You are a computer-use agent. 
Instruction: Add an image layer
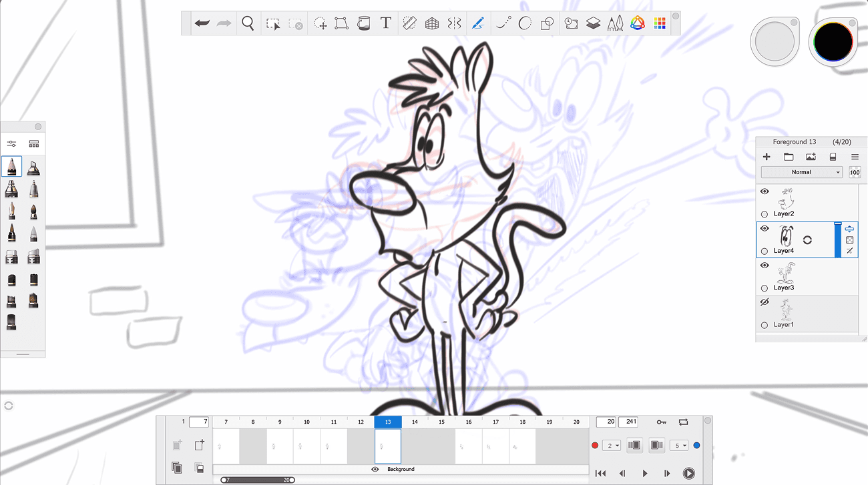(x=811, y=157)
